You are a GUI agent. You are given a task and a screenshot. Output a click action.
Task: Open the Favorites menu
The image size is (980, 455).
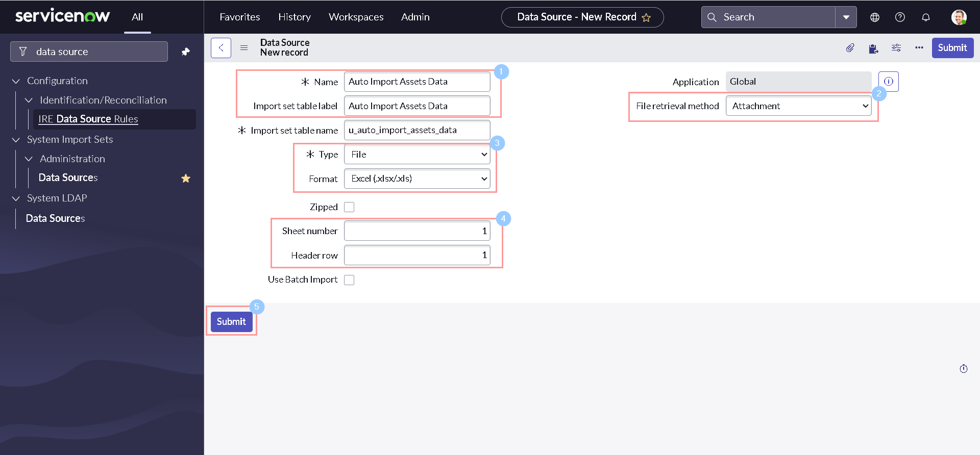point(240,17)
